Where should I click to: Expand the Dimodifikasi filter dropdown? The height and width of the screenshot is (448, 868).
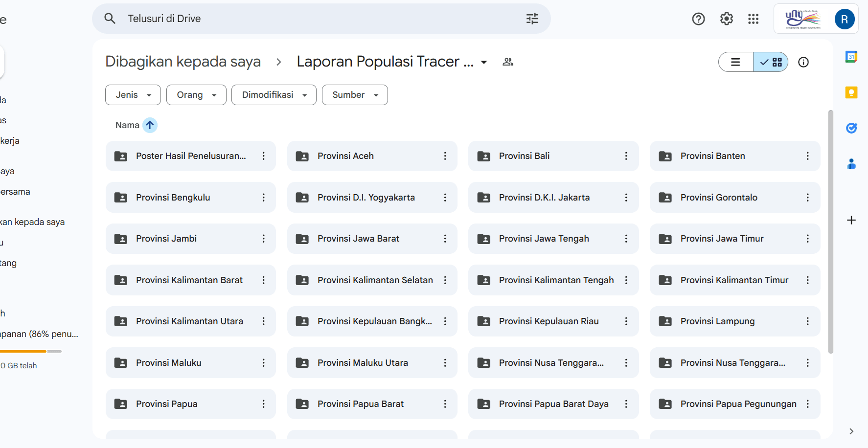click(x=274, y=95)
